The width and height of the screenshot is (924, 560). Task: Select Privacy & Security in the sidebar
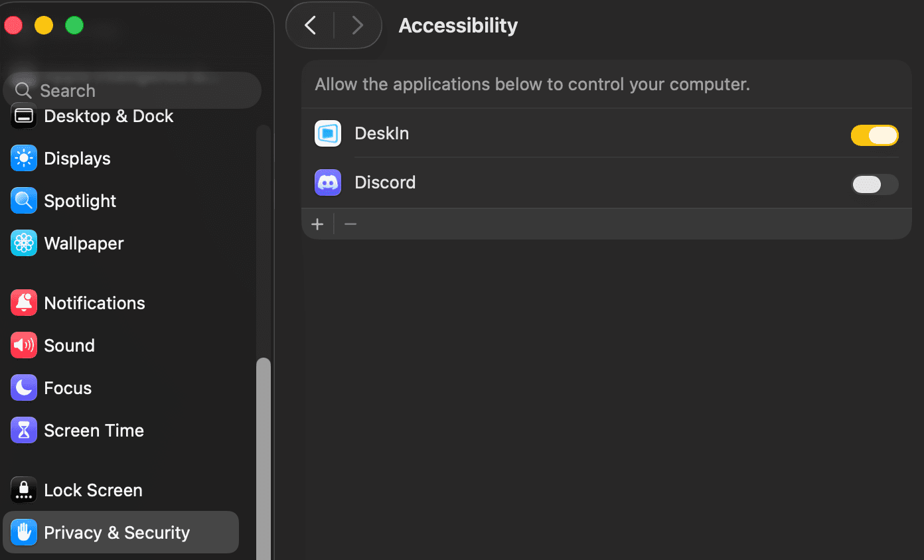pos(117,532)
